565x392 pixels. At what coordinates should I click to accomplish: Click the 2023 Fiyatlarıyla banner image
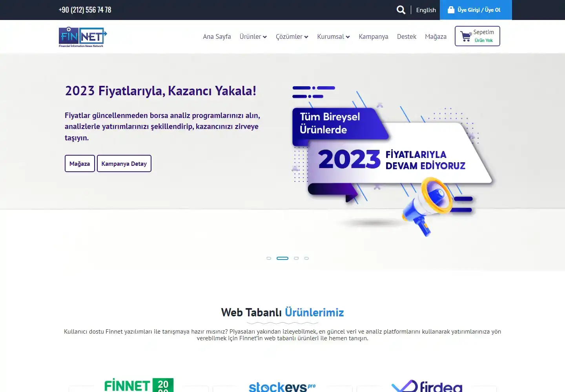point(394,161)
